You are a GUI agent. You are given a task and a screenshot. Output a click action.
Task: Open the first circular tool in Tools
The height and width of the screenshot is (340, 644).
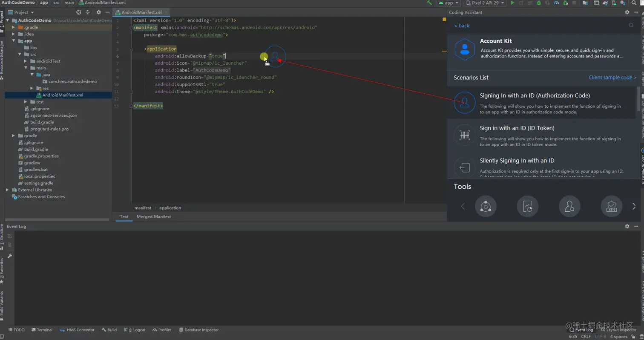(x=486, y=207)
